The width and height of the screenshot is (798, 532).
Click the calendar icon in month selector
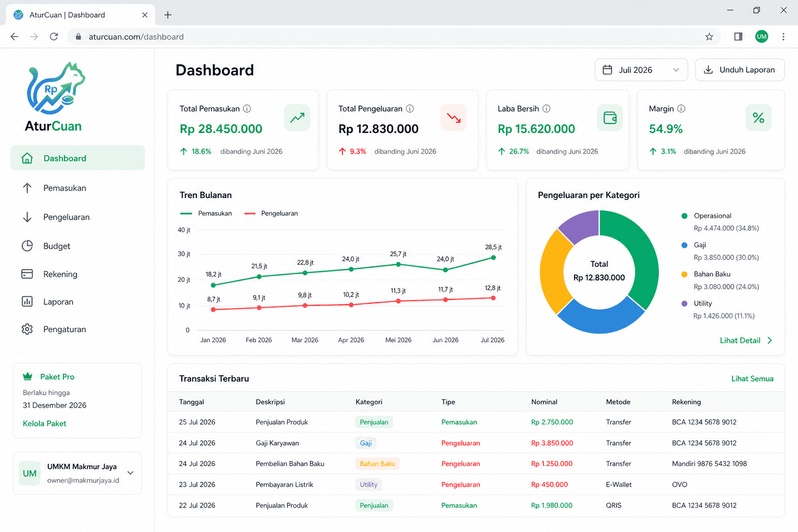tap(607, 70)
